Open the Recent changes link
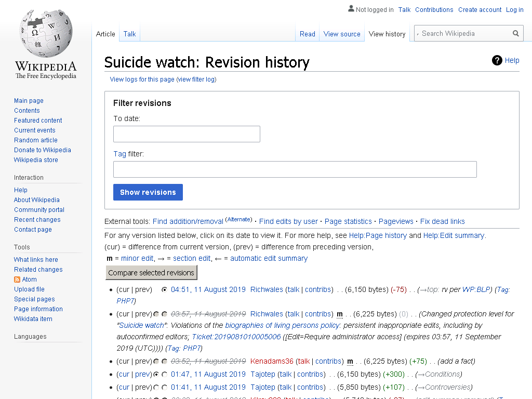This screenshot has width=532, height=399. (37, 220)
